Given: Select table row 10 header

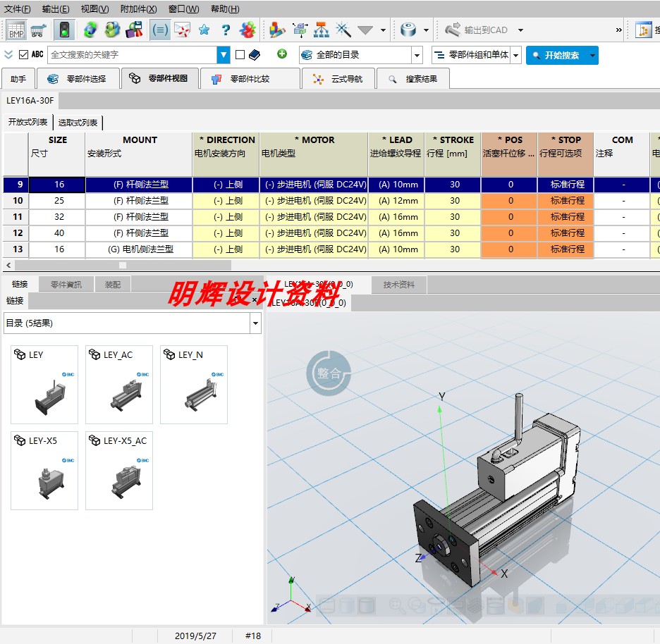Looking at the screenshot, I should [x=16, y=201].
